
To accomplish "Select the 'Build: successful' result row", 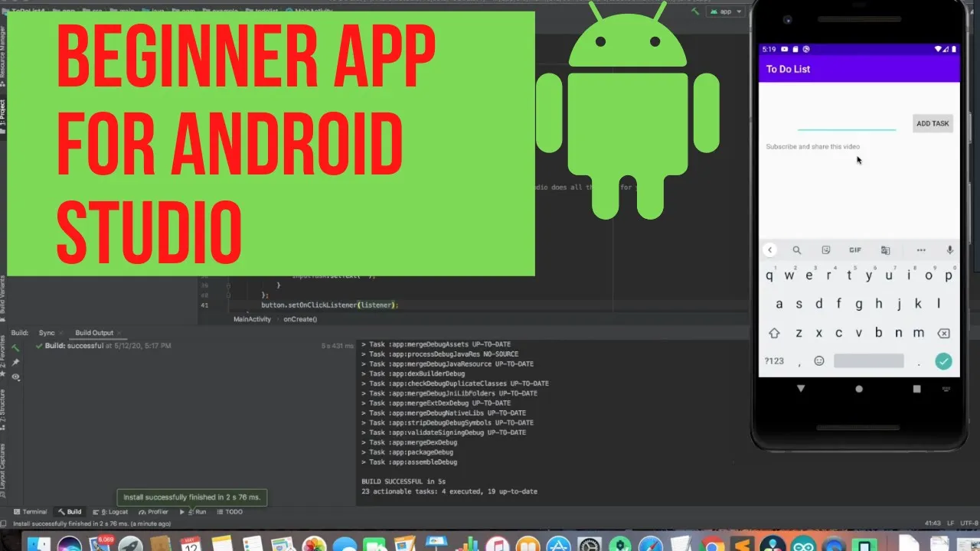I will 103,346.
